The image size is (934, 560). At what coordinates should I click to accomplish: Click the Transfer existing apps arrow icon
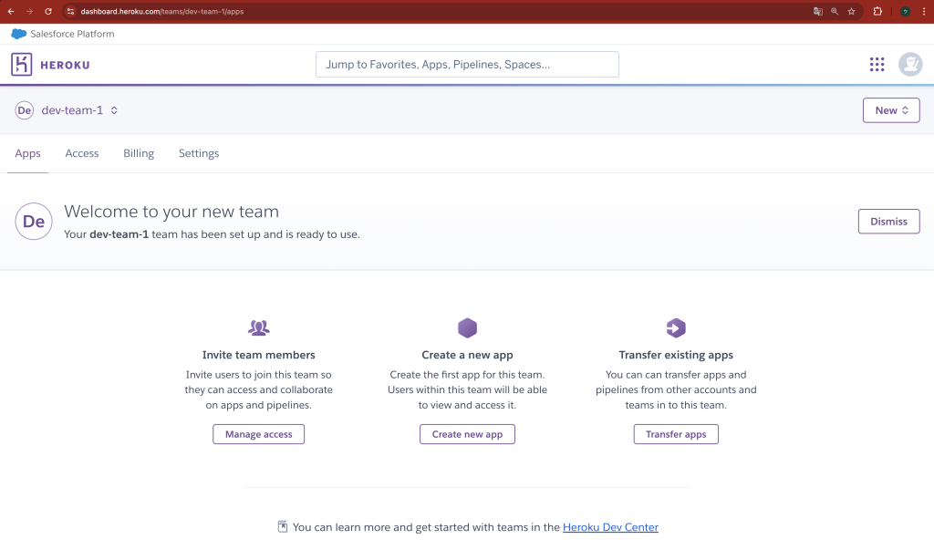pos(676,328)
